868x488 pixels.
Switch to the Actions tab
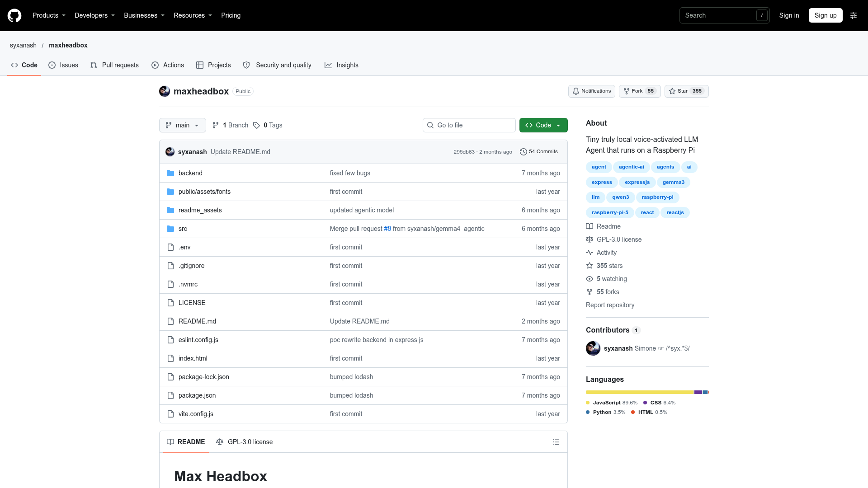click(x=168, y=65)
